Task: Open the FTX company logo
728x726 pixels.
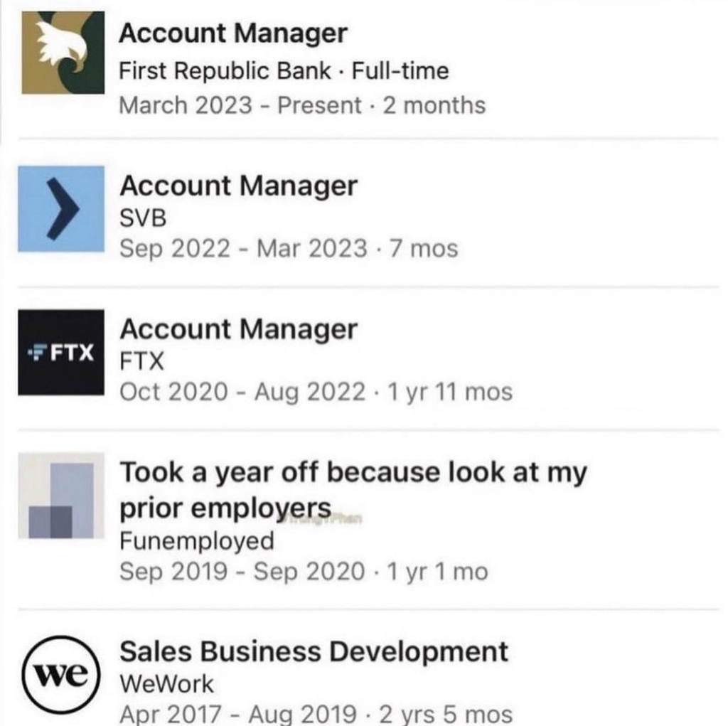Action: click(61, 352)
